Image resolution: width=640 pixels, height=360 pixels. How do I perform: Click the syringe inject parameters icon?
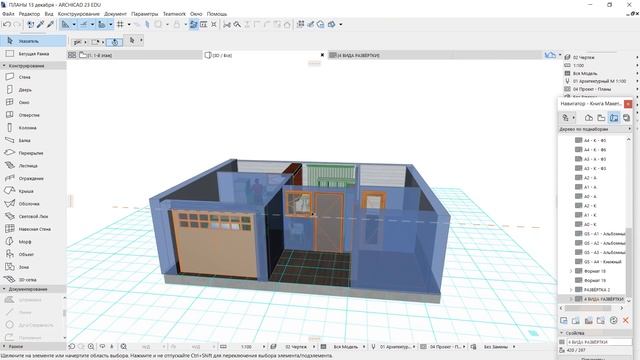coord(50,24)
